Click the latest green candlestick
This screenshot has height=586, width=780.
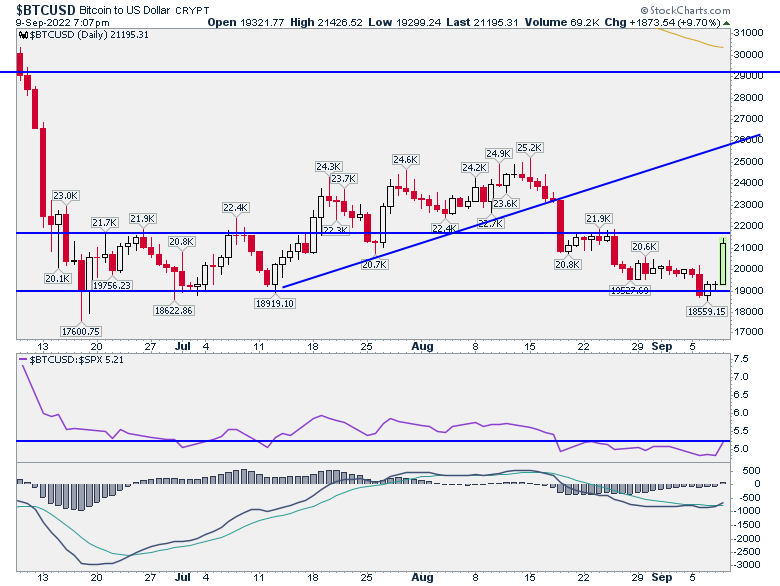coord(723,262)
